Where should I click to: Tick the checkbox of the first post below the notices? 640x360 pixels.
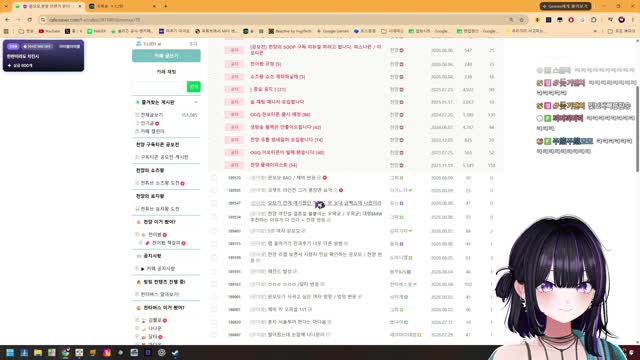point(214,178)
